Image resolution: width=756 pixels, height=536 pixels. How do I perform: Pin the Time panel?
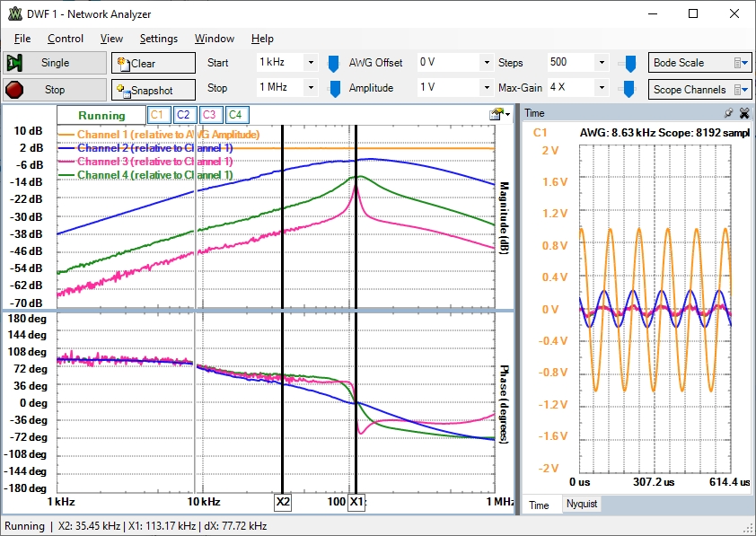pos(728,113)
